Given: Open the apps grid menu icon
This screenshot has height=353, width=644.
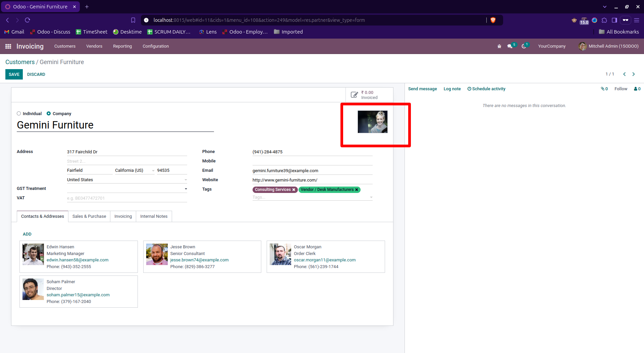Looking at the screenshot, I should click(x=8, y=46).
